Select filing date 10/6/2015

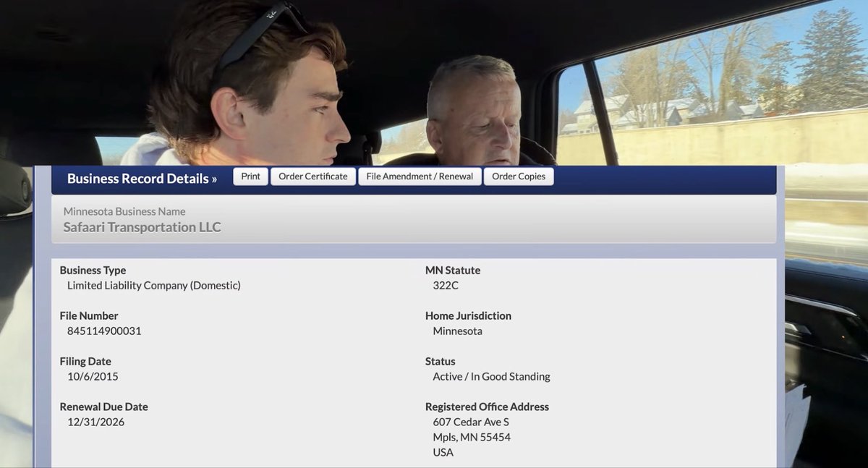click(93, 376)
